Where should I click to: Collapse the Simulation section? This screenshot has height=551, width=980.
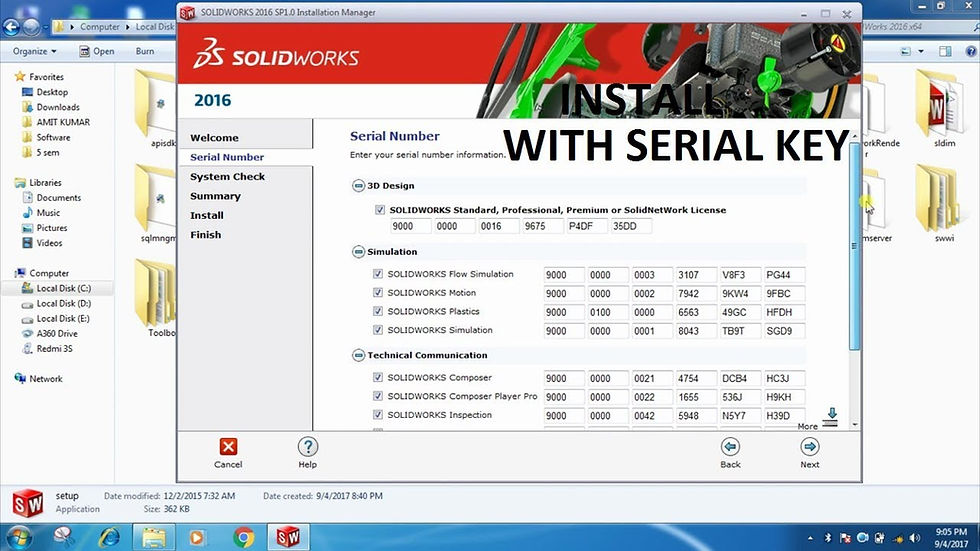pos(358,252)
